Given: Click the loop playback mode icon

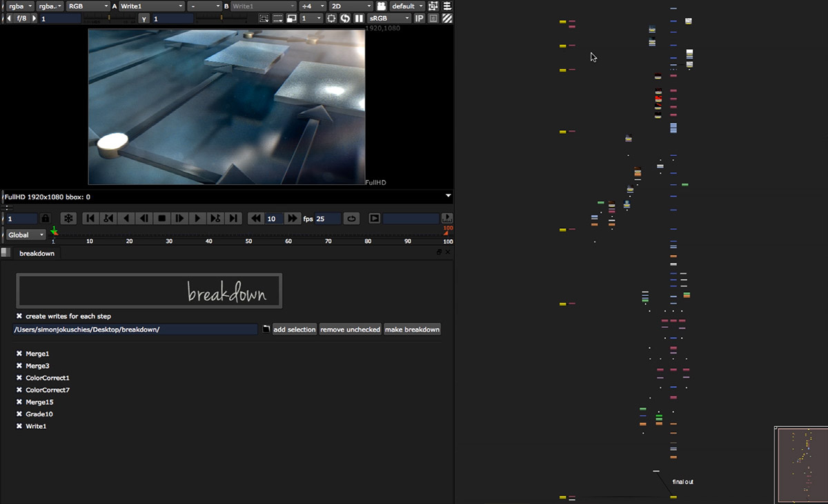Looking at the screenshot, I should click(351, 219).
